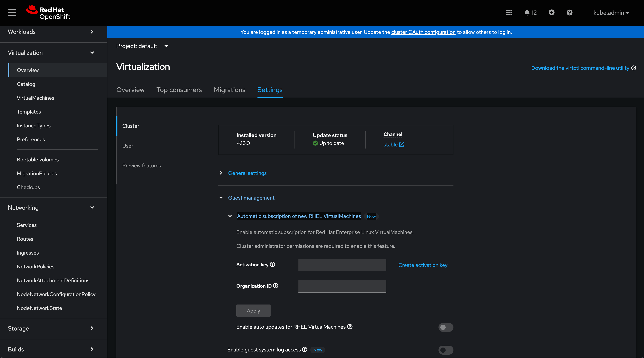The height and width of the screenshot is (358, 644).
Task: Enable auto updates for RHEL VirtualMachines
Action: pos(445,327)
